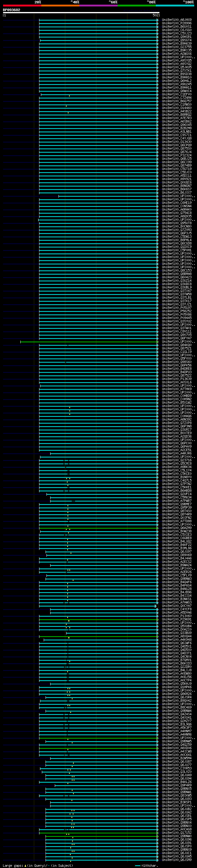Open hit UniRef100_B8NGN7

177,186
